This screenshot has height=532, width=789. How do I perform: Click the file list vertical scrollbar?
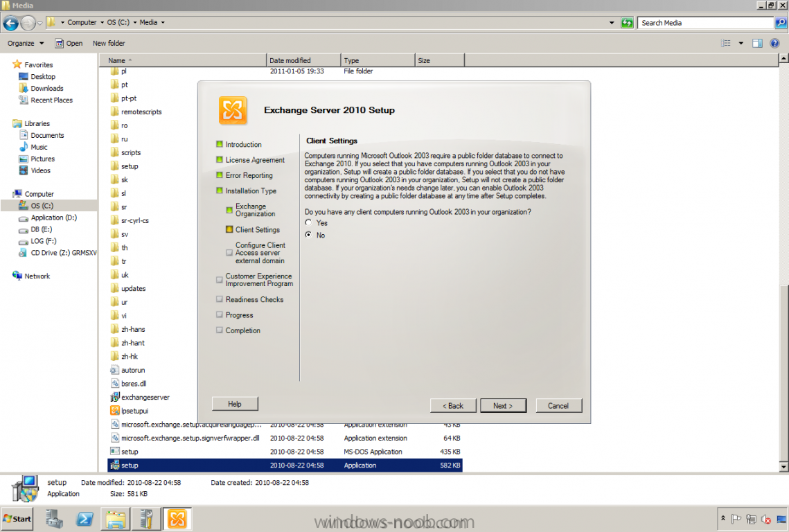coord(783,263)
